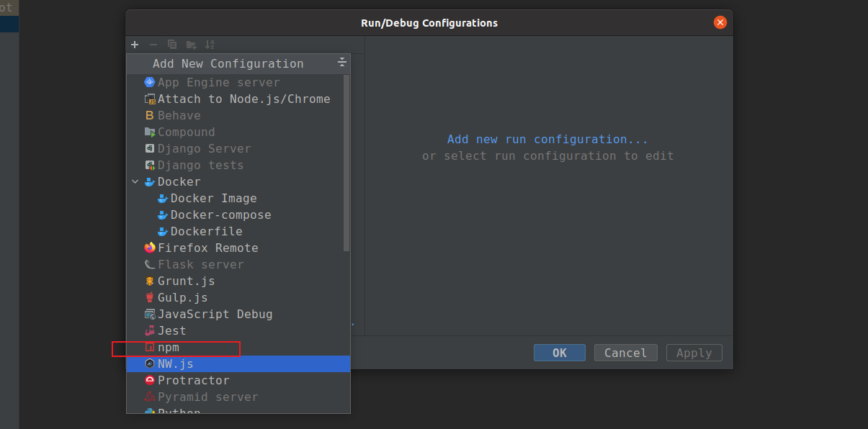This screenshot has width=868, height=429.
Task: Click the Behave 'B' icon
Action: pyautogui.click(x=150, y=115)
